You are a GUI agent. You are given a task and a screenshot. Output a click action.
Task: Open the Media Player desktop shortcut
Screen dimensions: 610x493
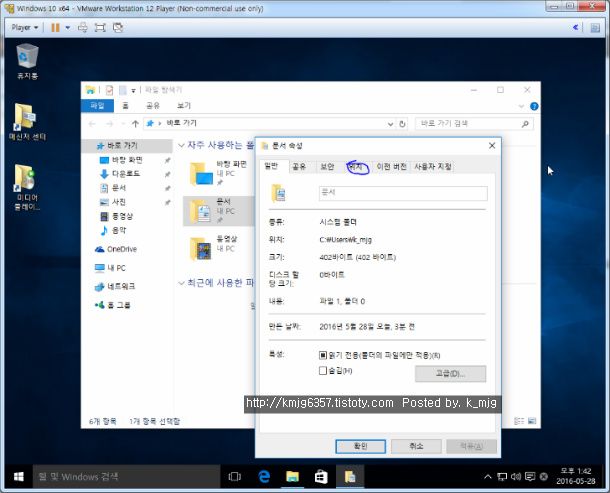pyautogui.click(x=27, y=187)
